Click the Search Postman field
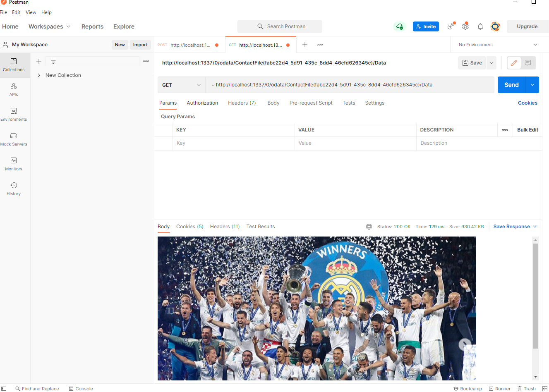This screenshot has width=549, height=392. [x=280, y=26]
